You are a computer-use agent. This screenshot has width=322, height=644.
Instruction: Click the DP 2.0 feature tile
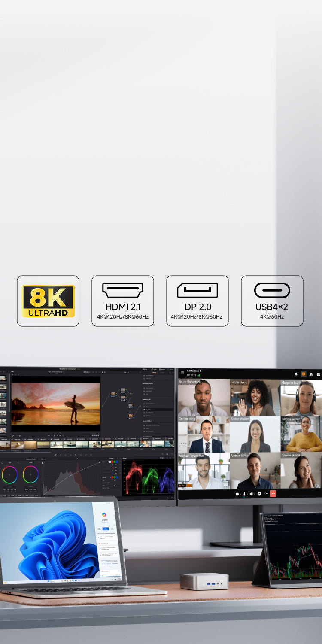[x=197, y=301]
